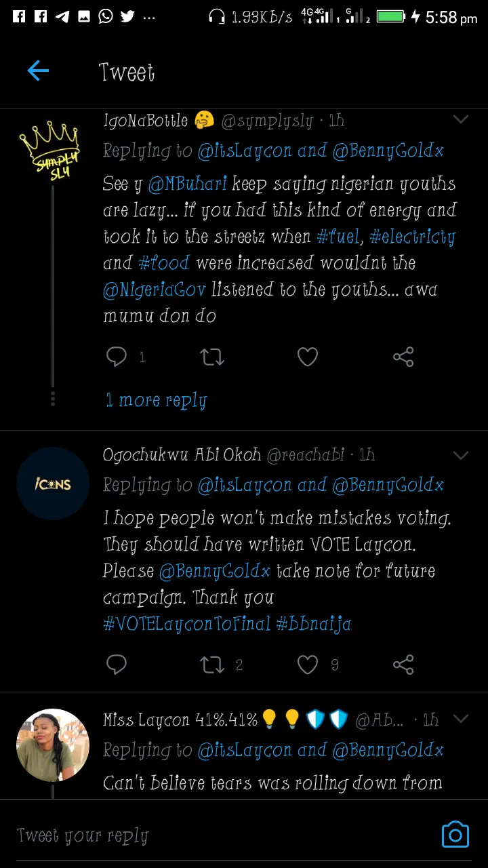Retweet IgoNaBottle's tweet
This screenshot has width=488, height=868.
point(212,357)
